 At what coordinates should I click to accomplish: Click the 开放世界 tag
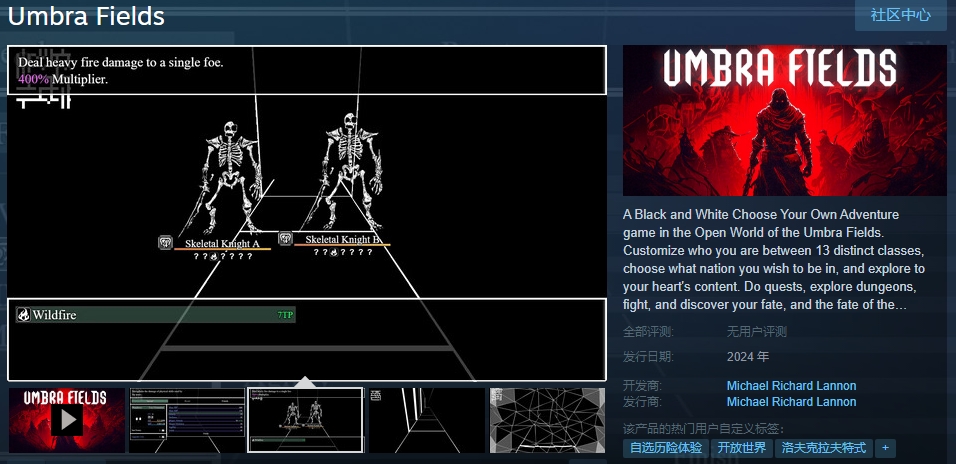[741, 448]
